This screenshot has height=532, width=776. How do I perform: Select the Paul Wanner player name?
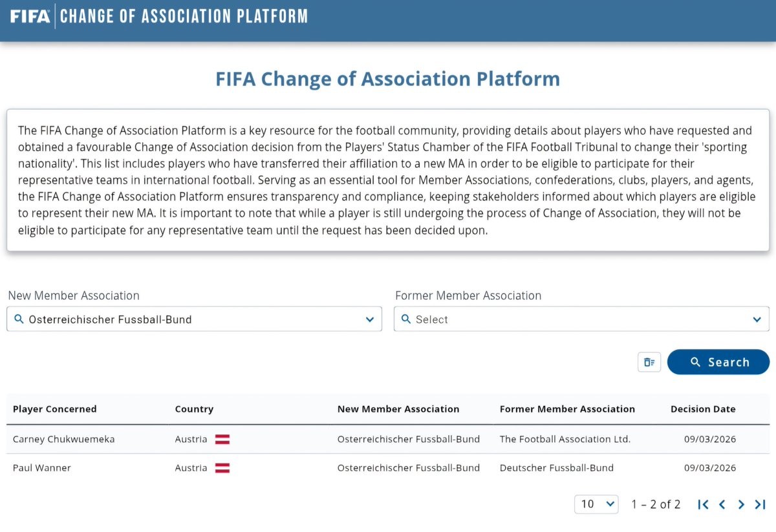(42, 468)
